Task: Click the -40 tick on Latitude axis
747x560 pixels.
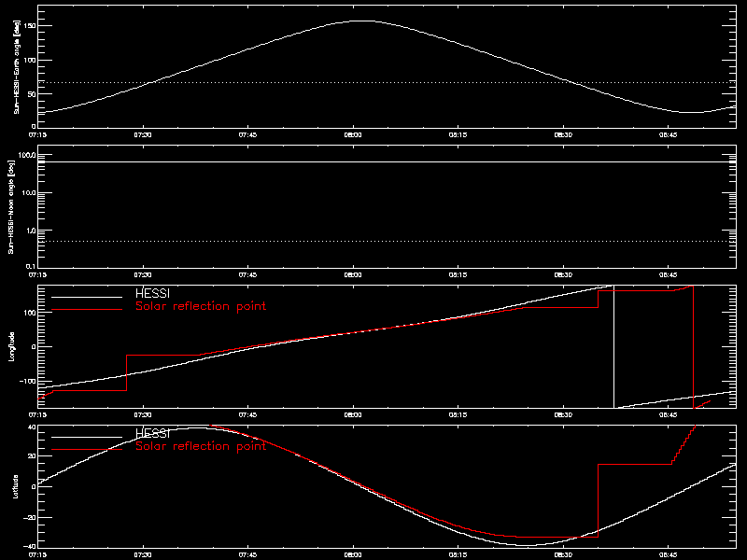Action: click(x=30, y=547)
